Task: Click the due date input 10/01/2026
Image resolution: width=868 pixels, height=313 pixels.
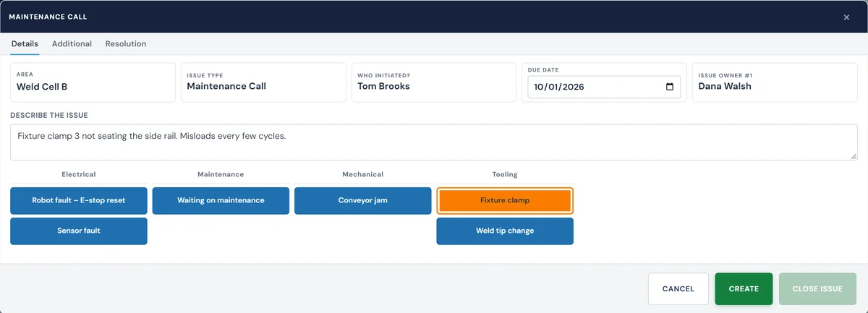Action: 603,87
